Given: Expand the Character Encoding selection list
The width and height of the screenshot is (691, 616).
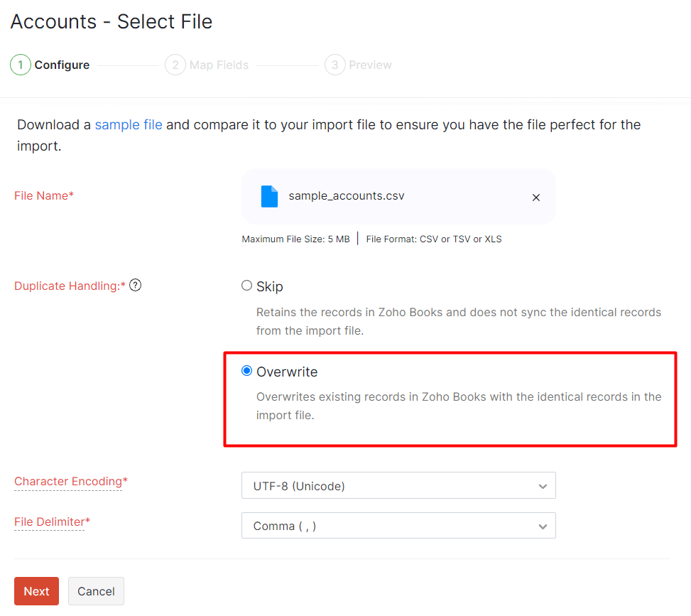Looking at the screenshot, I should pos(398,486).
